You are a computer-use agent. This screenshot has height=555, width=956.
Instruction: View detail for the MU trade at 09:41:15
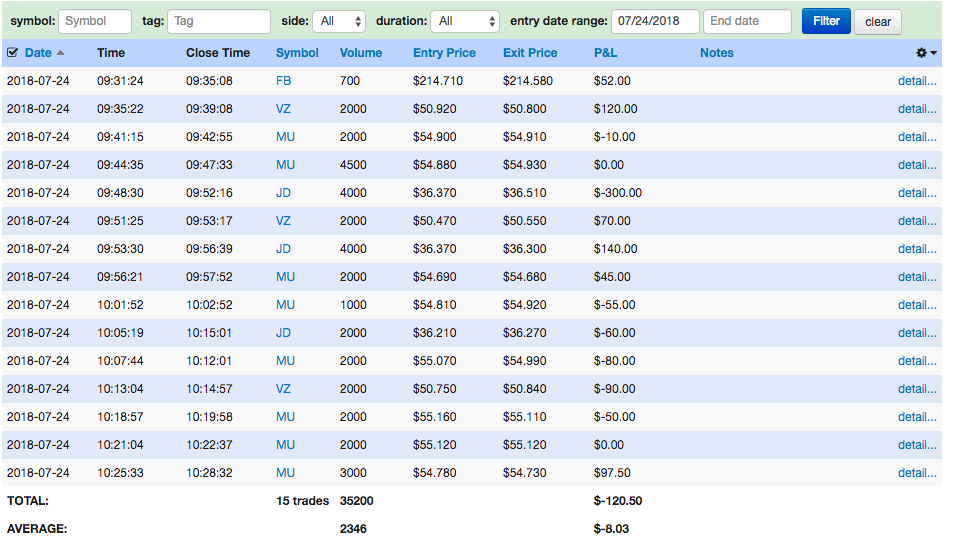point(917,137)
